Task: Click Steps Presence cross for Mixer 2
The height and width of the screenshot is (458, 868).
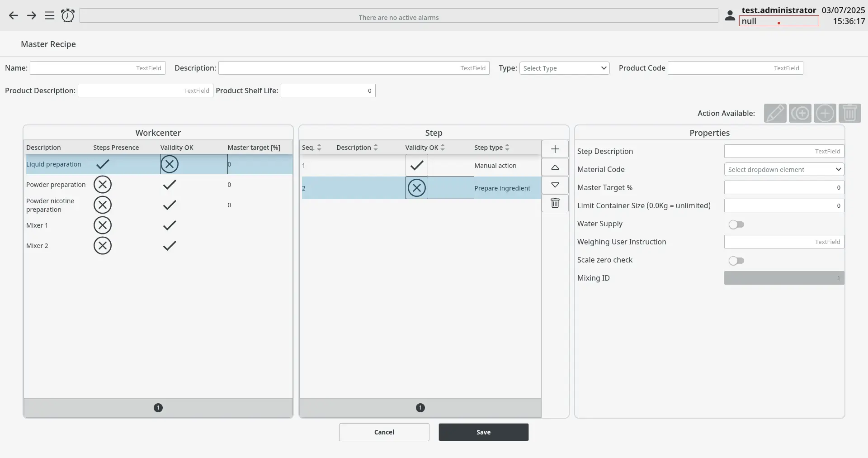Action: tap(103, 246)
